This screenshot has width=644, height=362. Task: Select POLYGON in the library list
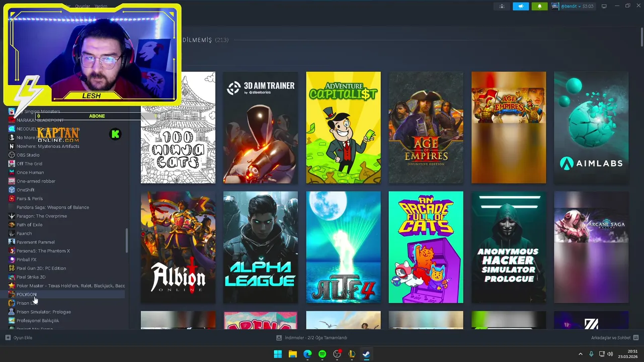point(26,294)
